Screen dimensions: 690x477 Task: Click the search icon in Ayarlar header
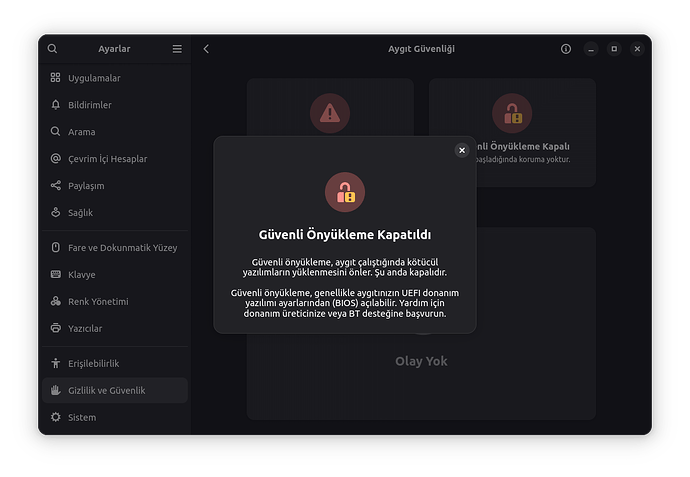53,49
